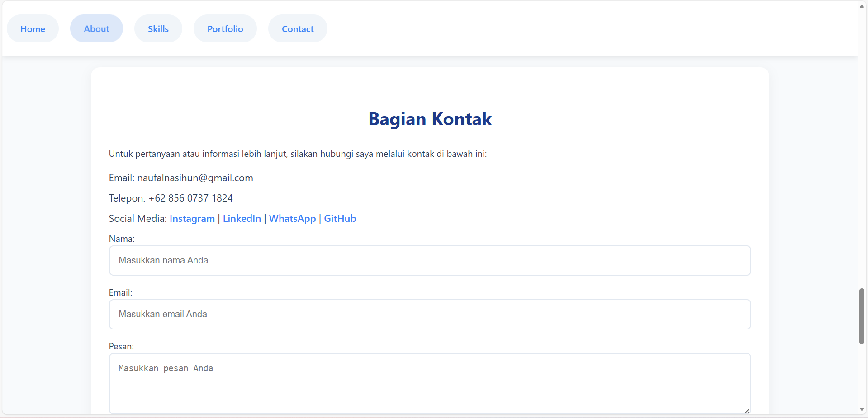Screen dimensions: 868x418
Task: Select the Contact navigation button
Action: tap(298, 28)
